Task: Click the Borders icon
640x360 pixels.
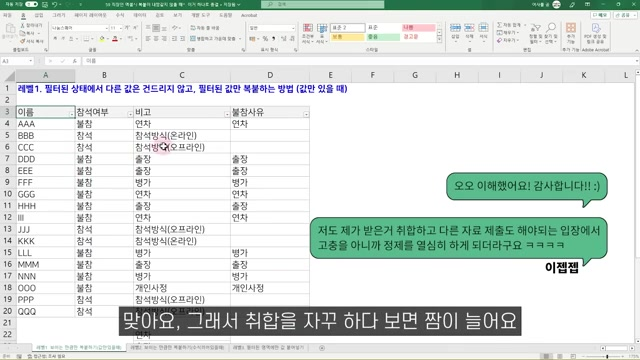Action: 86,38
